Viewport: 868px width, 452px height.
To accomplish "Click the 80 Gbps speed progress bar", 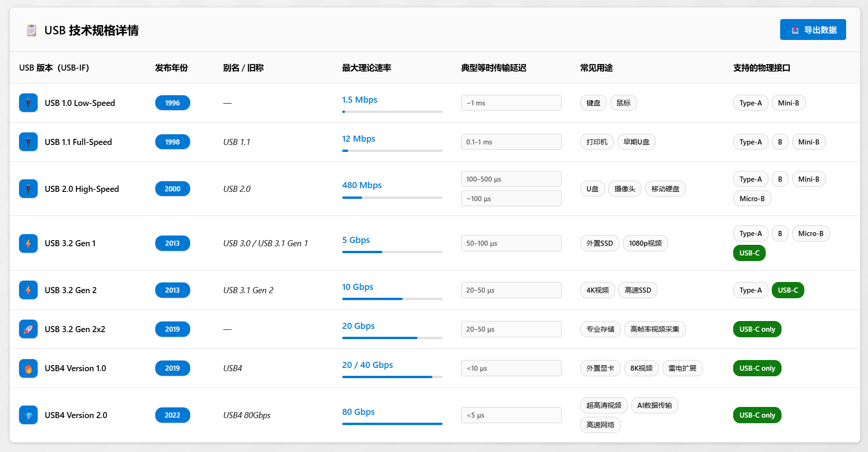I will point(392,424).
